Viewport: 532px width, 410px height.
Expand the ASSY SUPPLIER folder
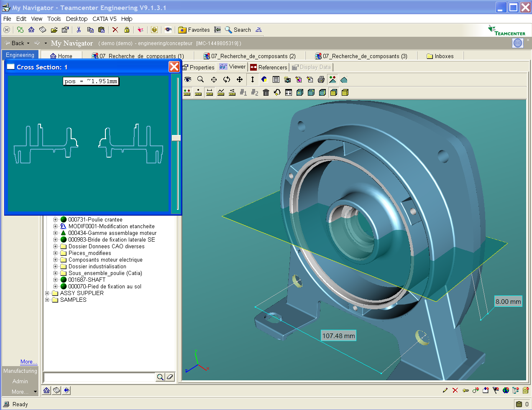pyautogui.click(x=47, y=293)
